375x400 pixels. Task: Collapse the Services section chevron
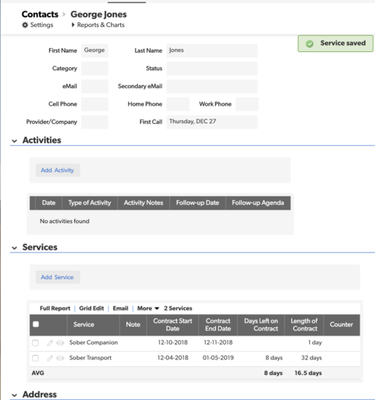[x=14, y=248]
